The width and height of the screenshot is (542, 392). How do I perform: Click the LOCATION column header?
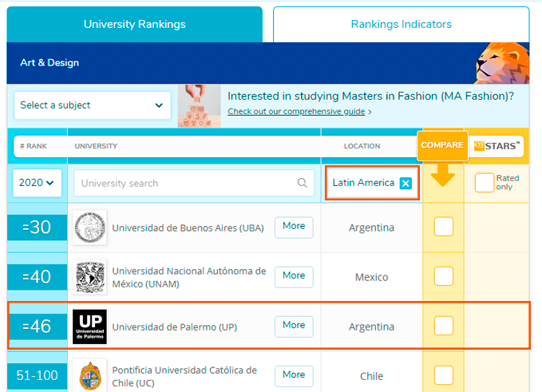coord(362,146)
